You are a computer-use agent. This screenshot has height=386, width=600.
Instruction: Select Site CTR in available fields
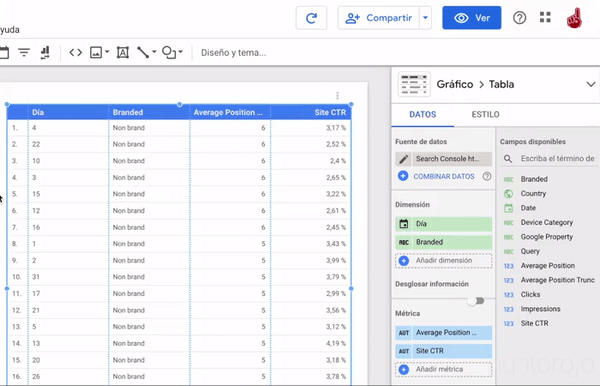click(534, 323)
